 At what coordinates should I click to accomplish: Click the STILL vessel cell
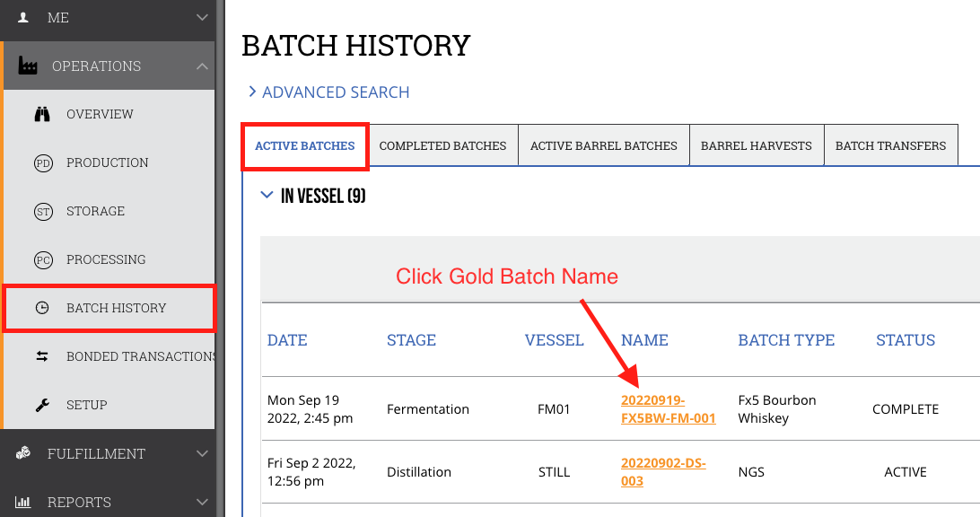point(554,472)
